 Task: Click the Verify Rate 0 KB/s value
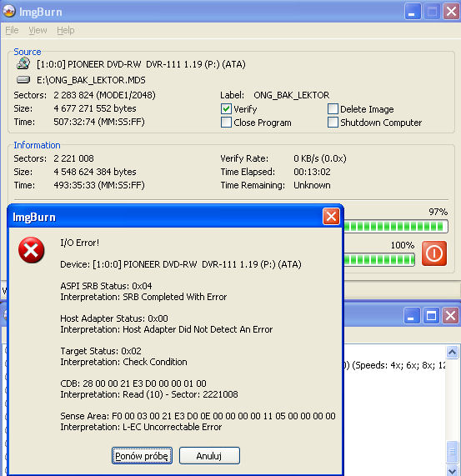tap(320, 158)
